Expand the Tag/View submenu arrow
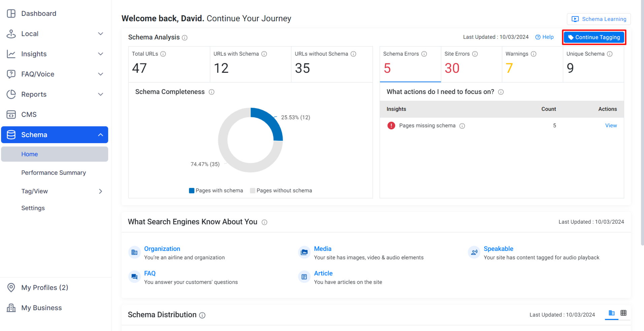The height and width of the screenshot is (331, 644). (x=100, y=191)
